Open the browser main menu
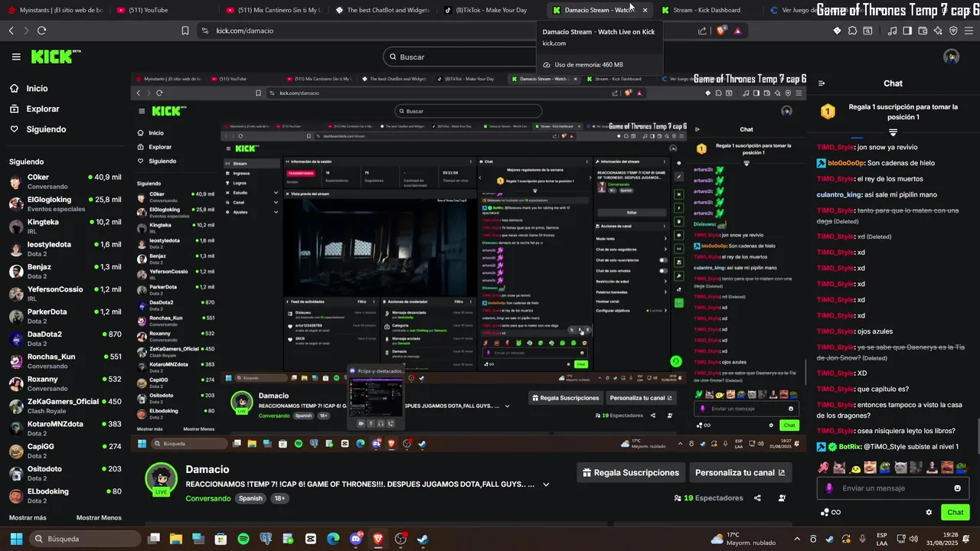This screenshot has height=551, width=980. pos(969,31)
